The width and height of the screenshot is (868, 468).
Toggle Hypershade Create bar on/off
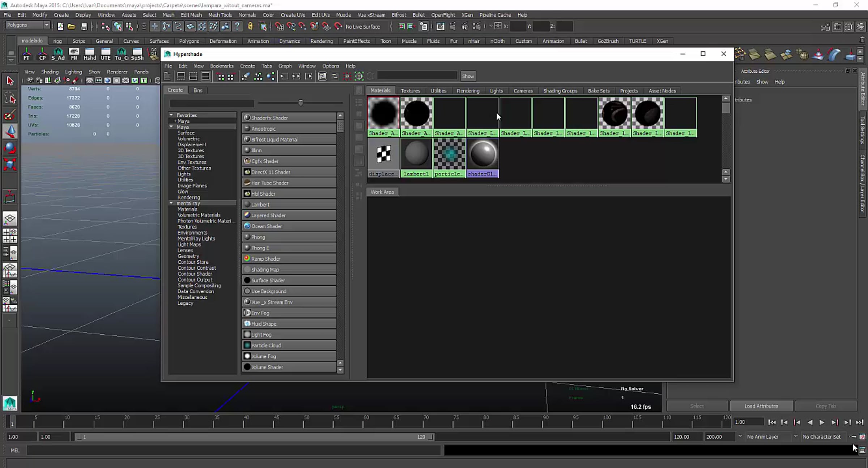(167, 76)
